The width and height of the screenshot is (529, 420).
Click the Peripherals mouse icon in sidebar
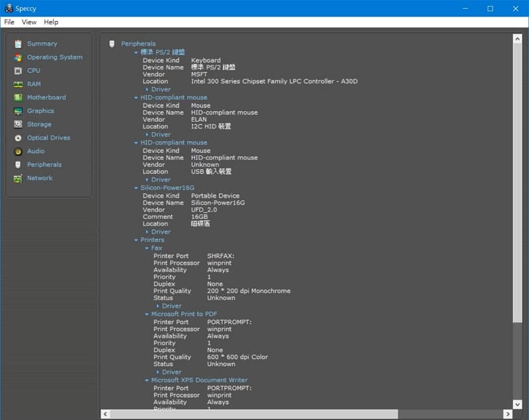pyautogui.click(x=18, y=165)
